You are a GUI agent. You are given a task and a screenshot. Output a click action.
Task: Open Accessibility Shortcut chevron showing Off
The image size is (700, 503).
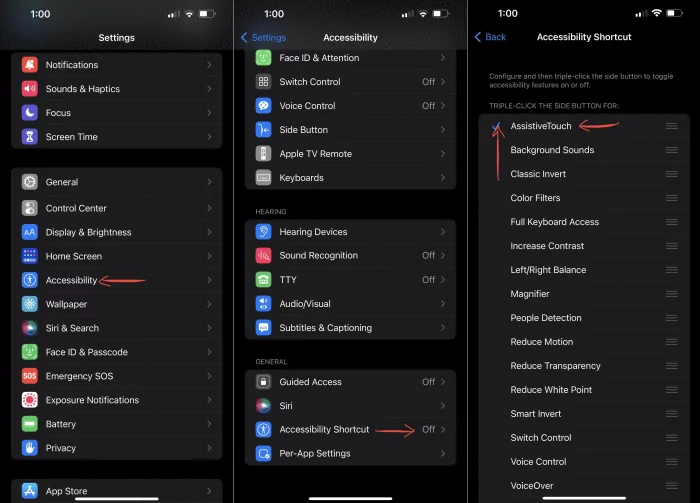tap(443, 430)
